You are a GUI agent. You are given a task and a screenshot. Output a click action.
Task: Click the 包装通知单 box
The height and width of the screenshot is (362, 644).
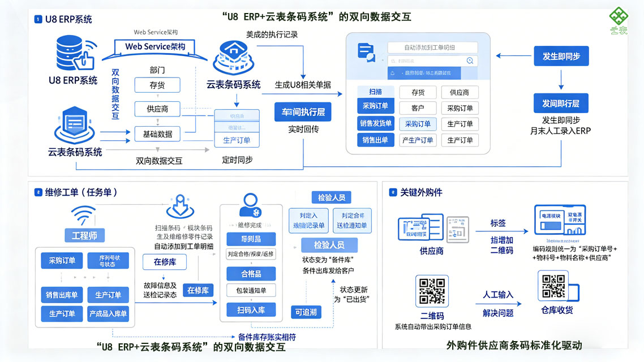(251, 290)
